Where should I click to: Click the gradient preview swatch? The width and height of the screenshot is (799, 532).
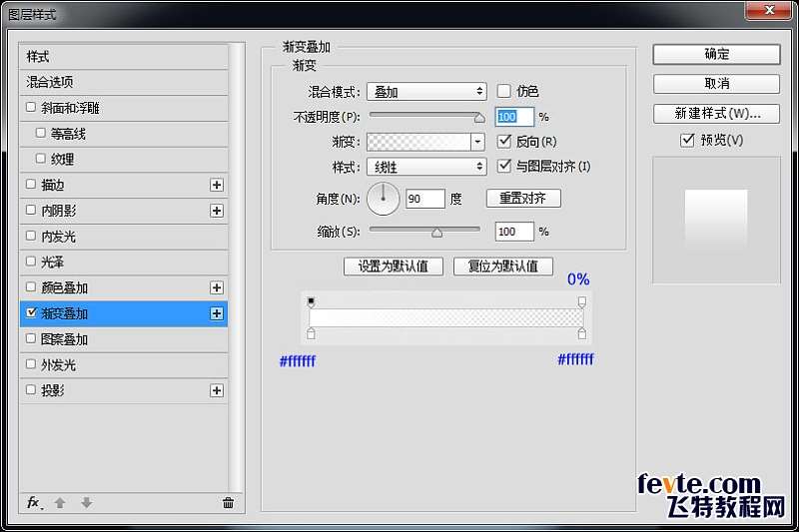point(418,142)
